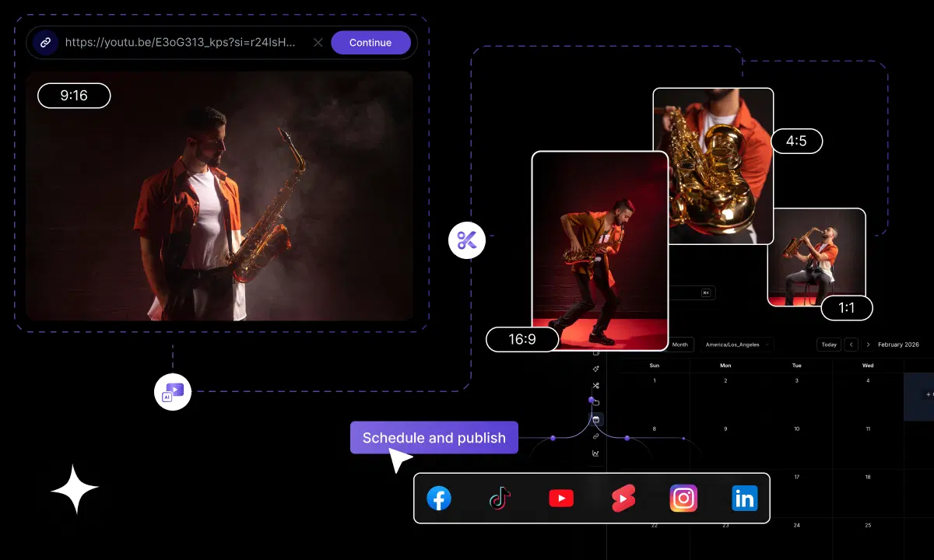This screenshot has width=934, height=560.
Task: Open the analytics chart icon
Action: click(596, 453)
